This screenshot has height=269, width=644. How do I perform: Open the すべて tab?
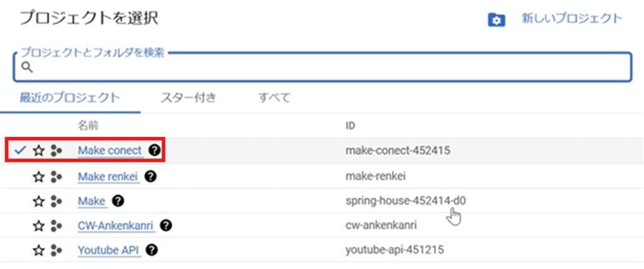(274, 97)
